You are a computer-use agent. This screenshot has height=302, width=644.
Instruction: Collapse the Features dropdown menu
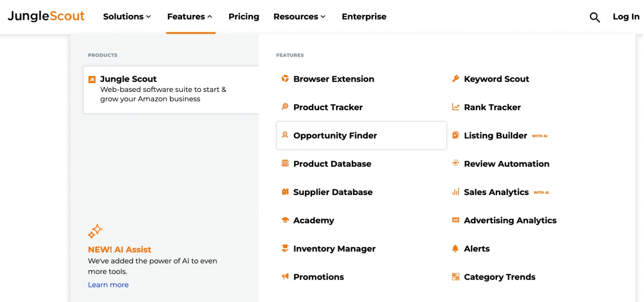click(x=190, y=16)
